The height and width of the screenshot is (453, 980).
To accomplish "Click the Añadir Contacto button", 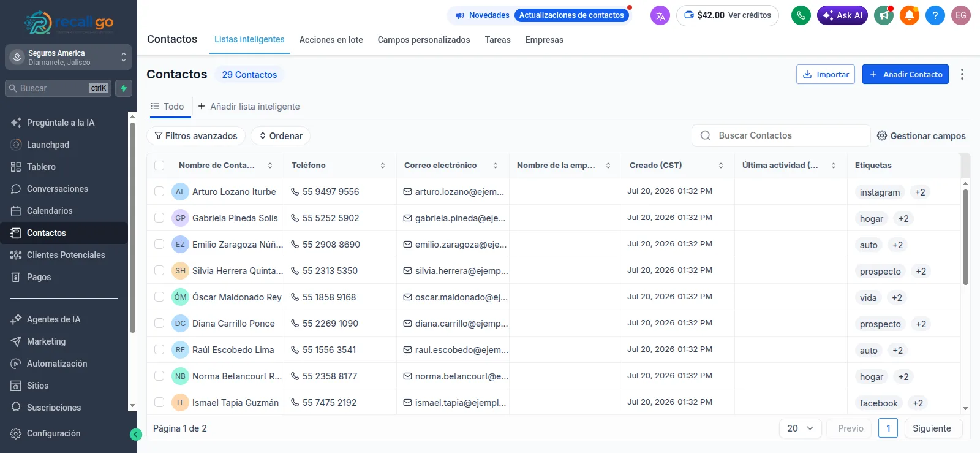I will click(x=905, y=74).
